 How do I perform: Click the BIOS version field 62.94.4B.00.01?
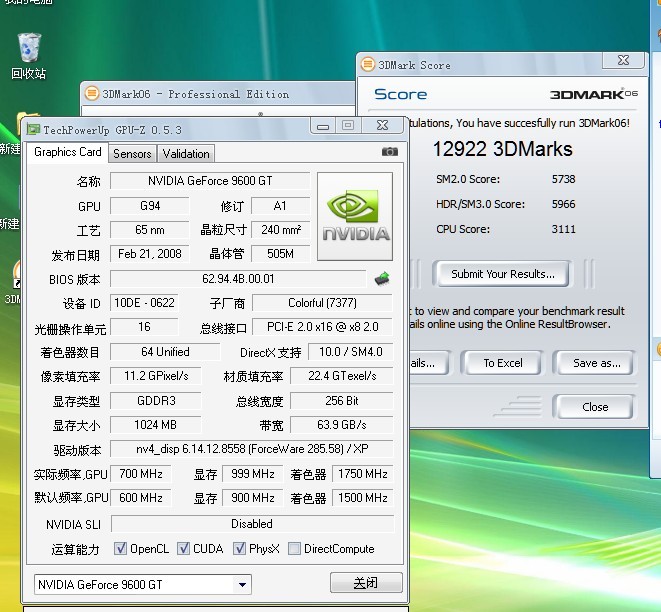pos(238,279)
